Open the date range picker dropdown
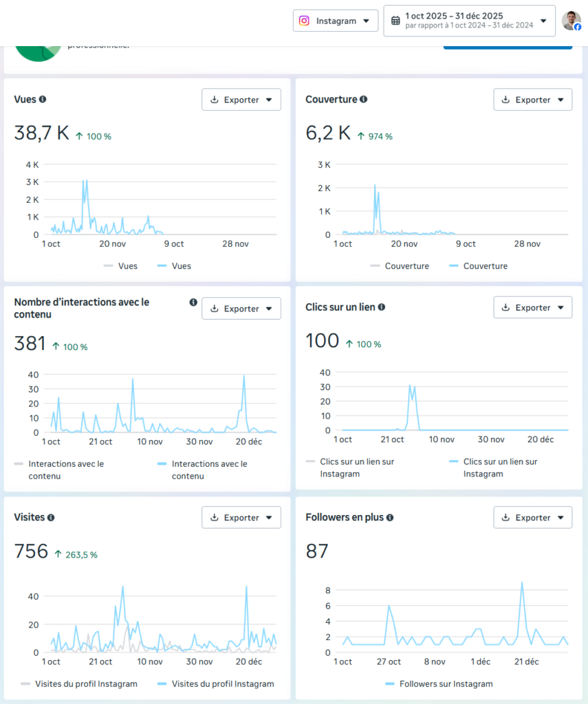588x704 pixels. [x=469, y=21]
